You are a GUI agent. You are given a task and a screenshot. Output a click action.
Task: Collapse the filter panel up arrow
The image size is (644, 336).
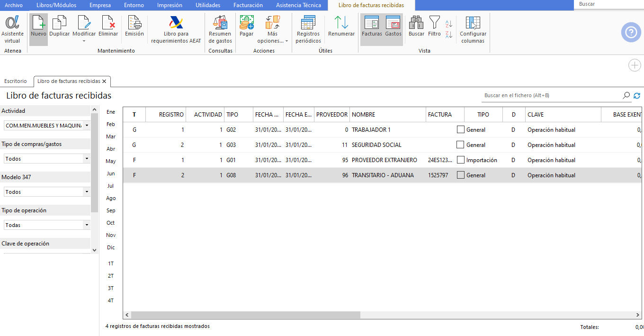click(x=94, y=110)
